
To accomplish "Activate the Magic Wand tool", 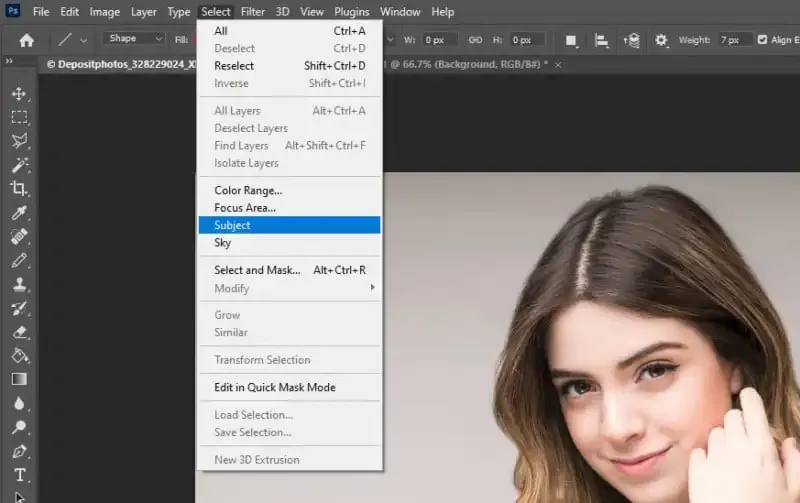I will [19, 165].
